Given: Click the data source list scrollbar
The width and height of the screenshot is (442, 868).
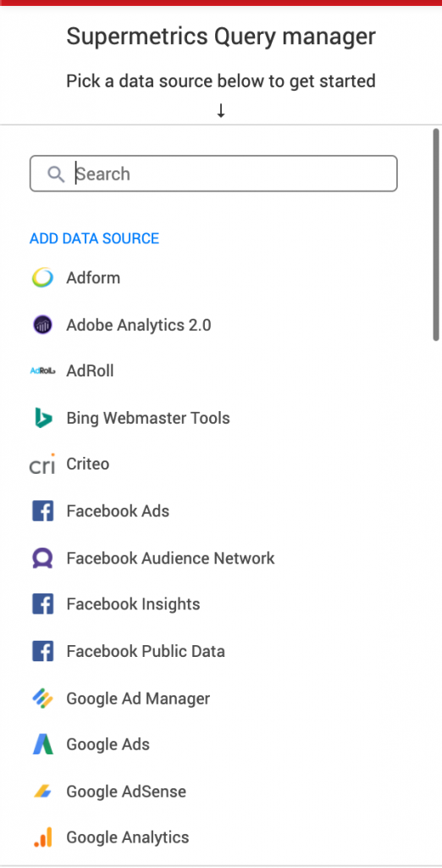Looking at the screenshot, I should (436, 235).
